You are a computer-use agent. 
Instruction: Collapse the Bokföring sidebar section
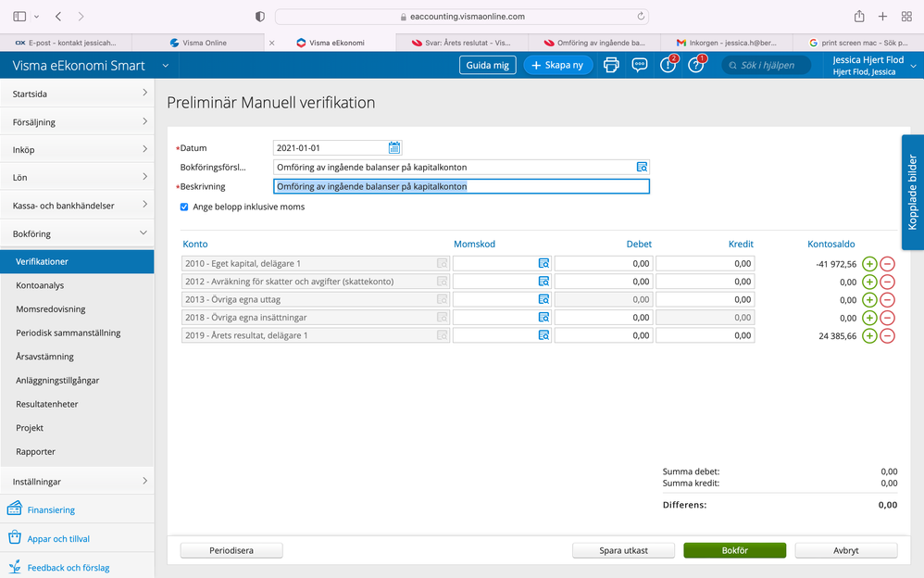[x=77, y=233]
